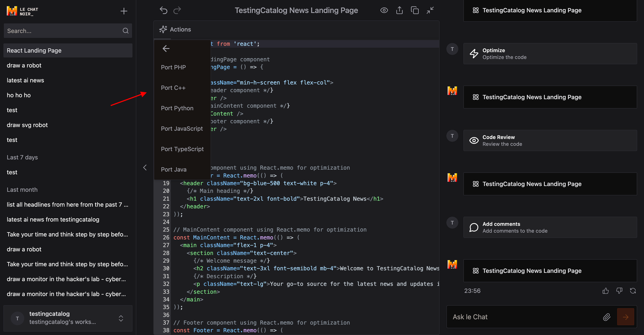
Task: Click the "Last 7 days" section label
Action: click(22, 157)
